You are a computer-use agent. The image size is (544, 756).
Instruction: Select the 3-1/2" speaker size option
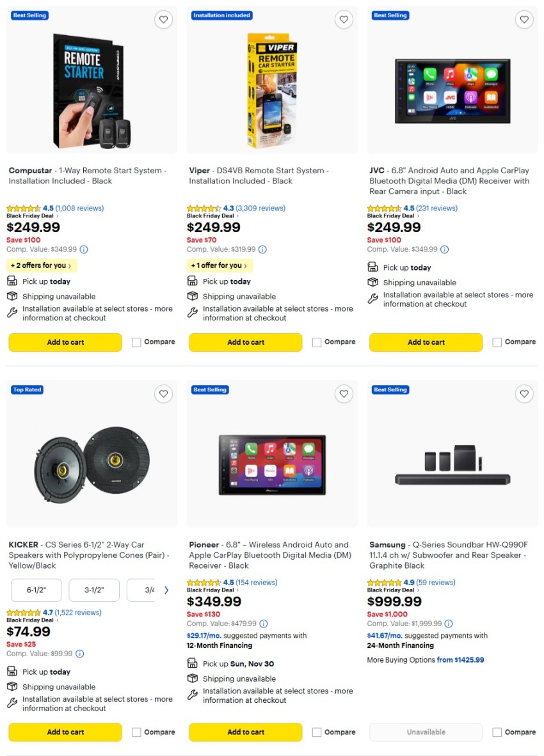click(93, 590)
